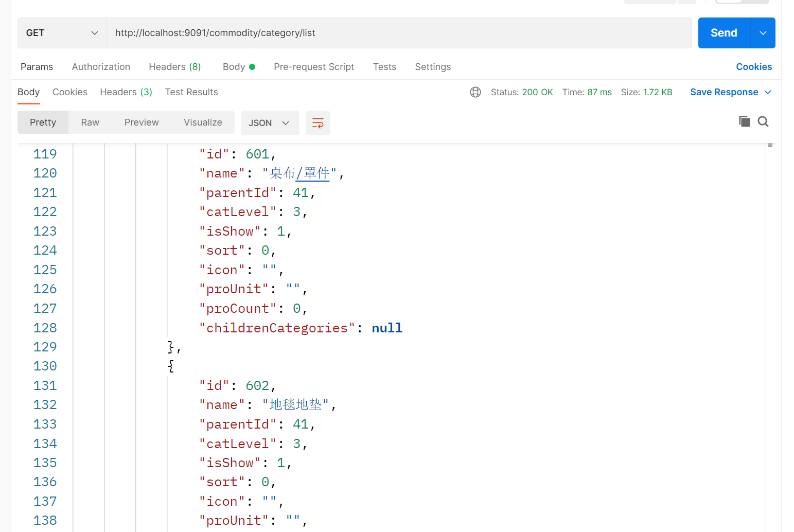794x532 pixels.
Task: Click the "parentId": 41 on line 121
Action: [x=257, y=192]
